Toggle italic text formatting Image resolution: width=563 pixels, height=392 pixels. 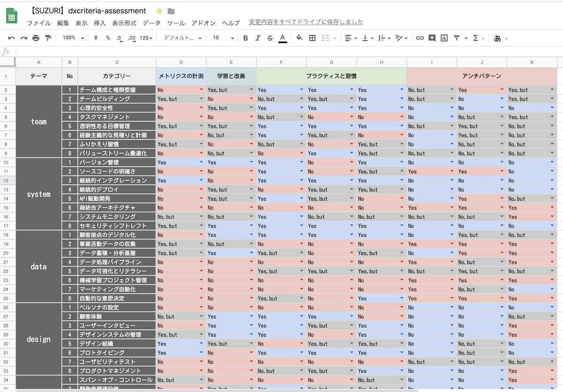coord(258,38)
